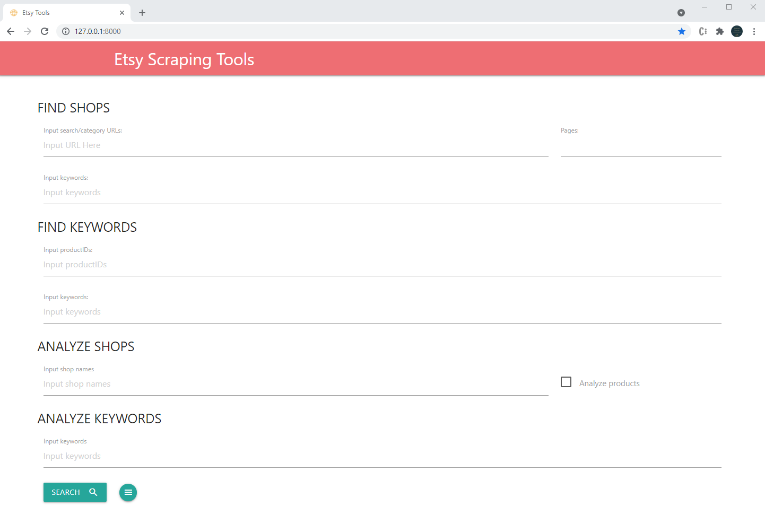Screen dimensions: 765x532
Task: Open a new browser tab
Action: (142, 12)
